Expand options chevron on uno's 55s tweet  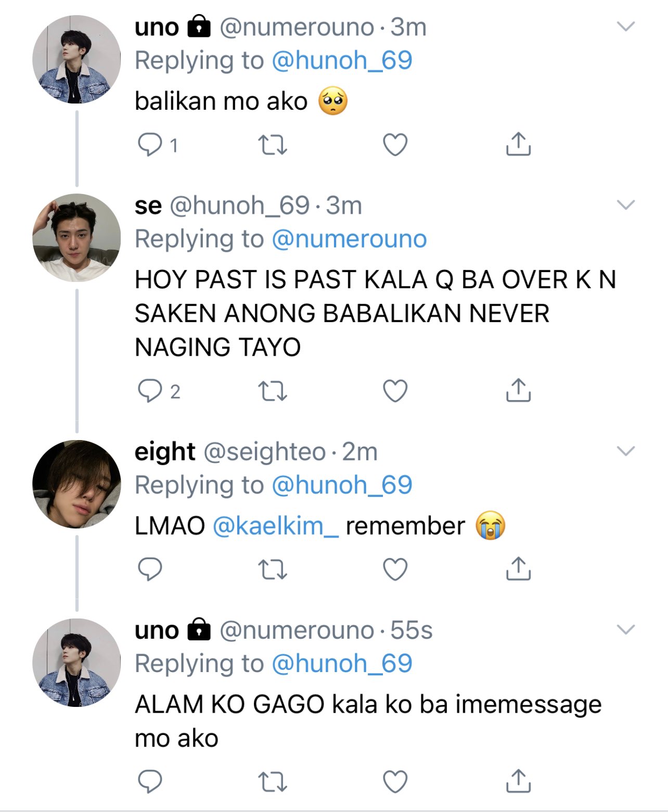coord(626,629)
